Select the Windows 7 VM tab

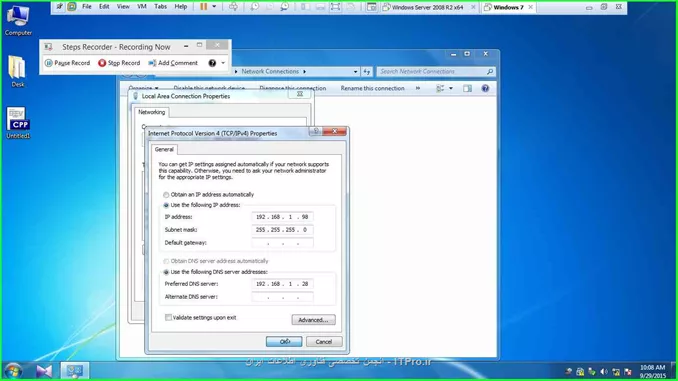click(508, 7)
